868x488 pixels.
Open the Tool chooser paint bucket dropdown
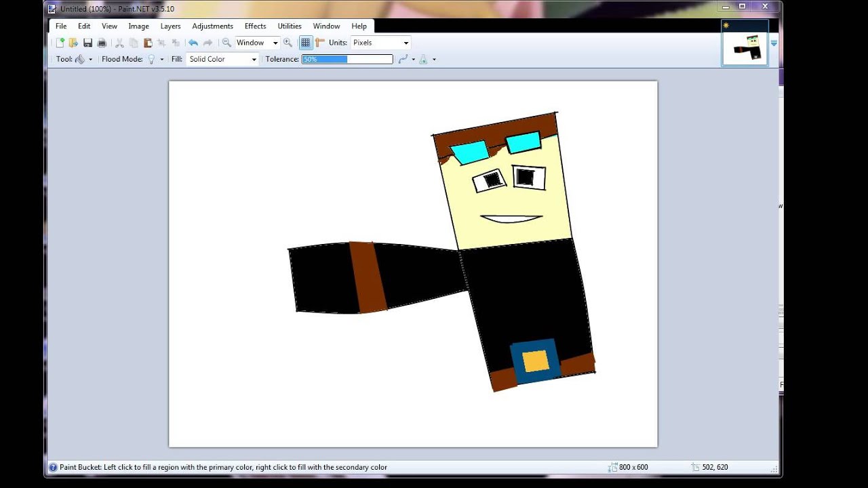pos(83,60)
